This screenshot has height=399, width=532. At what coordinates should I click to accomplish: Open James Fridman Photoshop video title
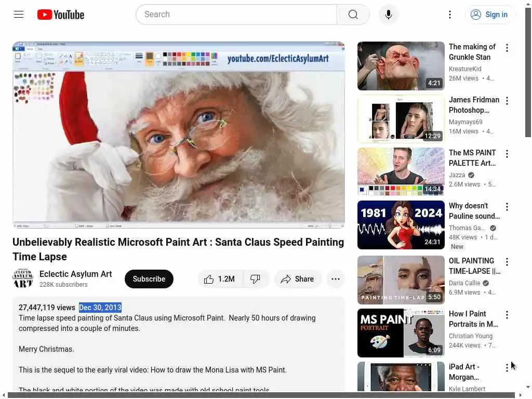[x=474, y=105]
